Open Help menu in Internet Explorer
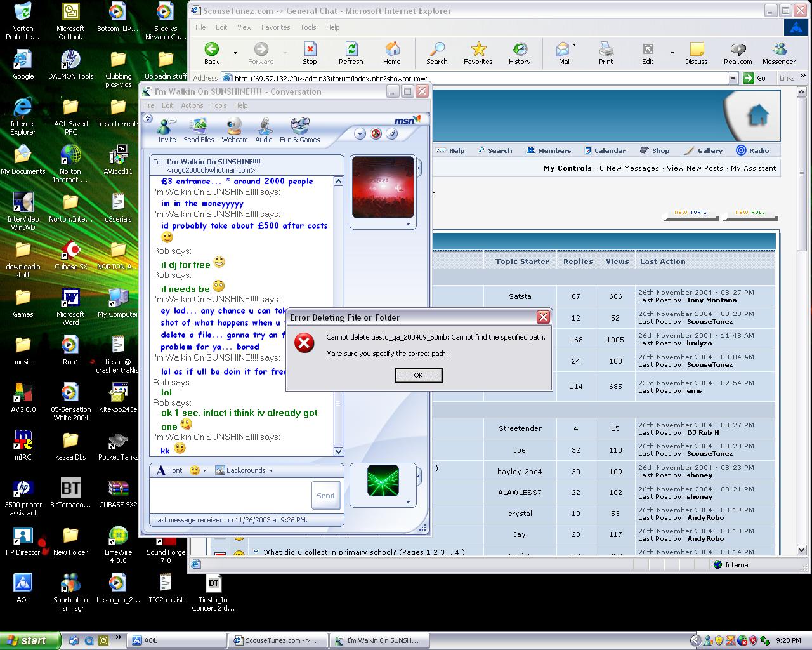The height and width of the screenshot is (650, 812). [x=333, y=27]
